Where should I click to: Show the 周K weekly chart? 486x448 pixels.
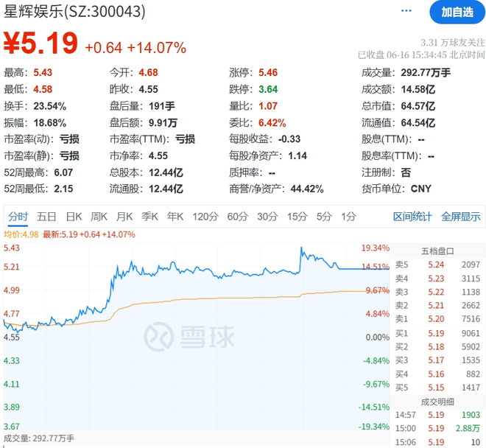[x=99, y=216]
